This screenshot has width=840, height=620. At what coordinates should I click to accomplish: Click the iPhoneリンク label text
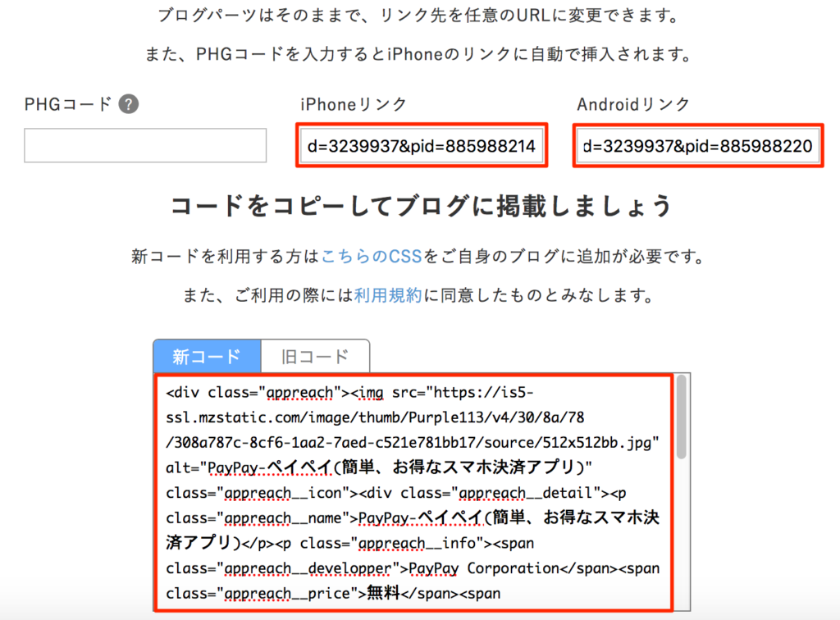pyautogui.click(x=354, y=104)
